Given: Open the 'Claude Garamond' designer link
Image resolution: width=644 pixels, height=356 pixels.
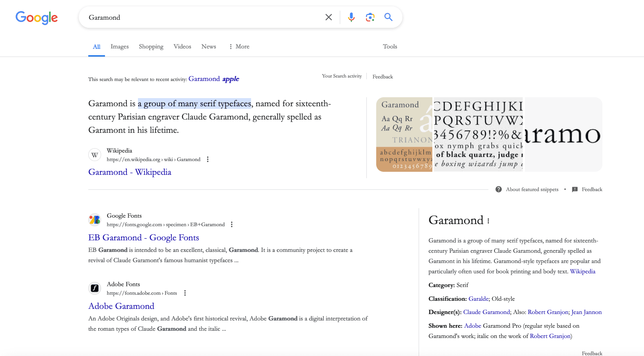Looking at the screenshot, I should click(x=486, y=312).
